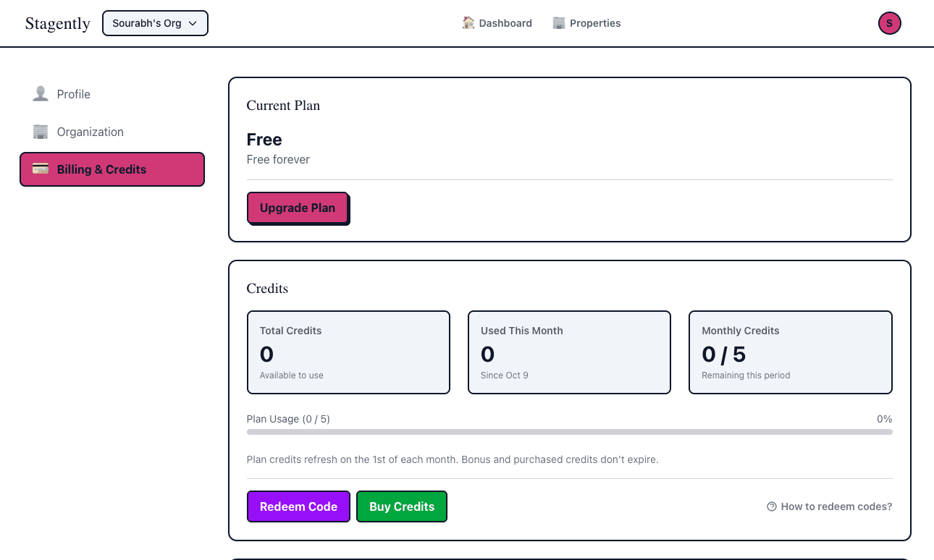The height and width of the screenshot is (560, 934).
Task: Click the Used This Month card
Action: [569, 352]
